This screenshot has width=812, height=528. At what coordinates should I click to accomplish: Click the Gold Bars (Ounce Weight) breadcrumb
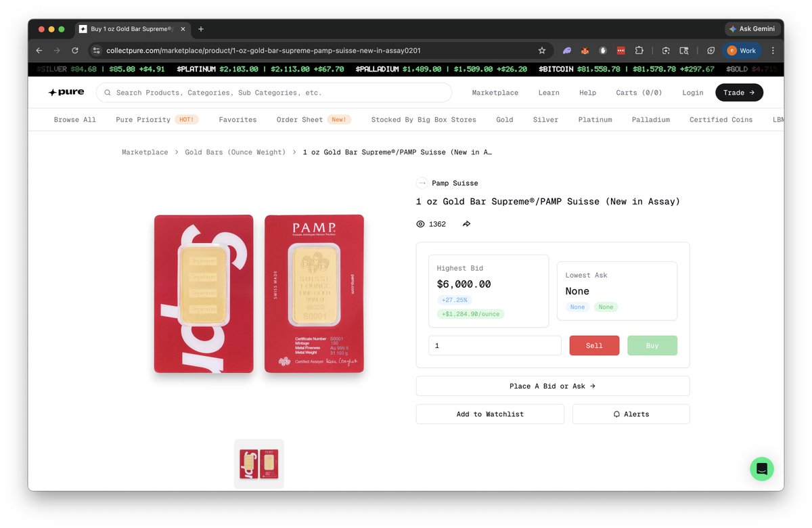235,152
